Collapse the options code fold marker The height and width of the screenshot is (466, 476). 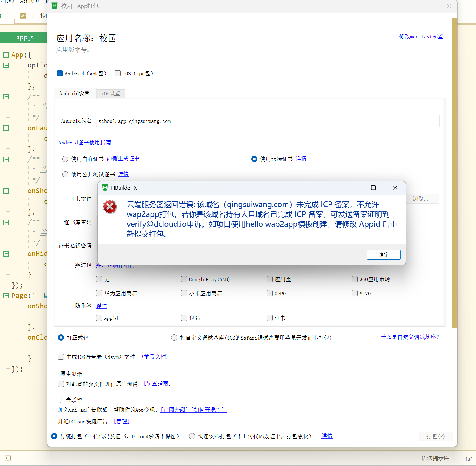[6, 65]
